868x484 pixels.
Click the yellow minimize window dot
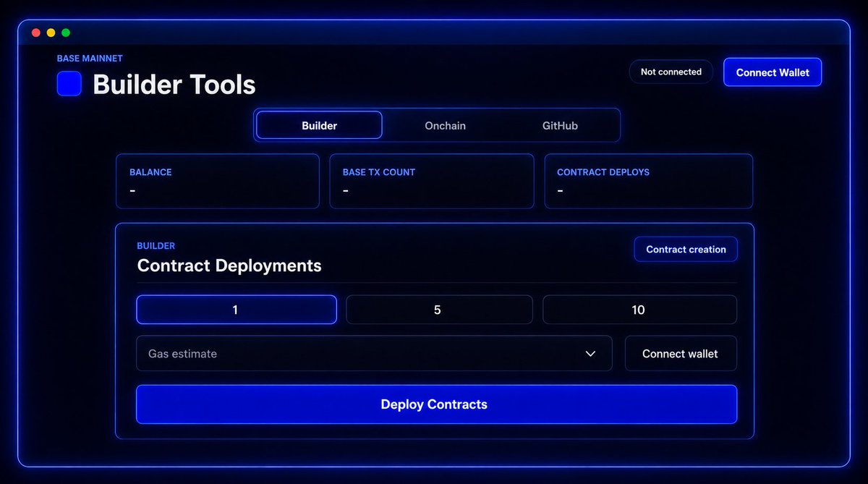pyautogui.click(x=51, y=33)
